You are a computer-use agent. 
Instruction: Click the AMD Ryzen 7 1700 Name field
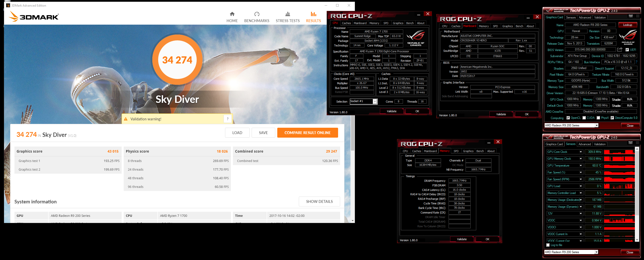pos(376,31)
